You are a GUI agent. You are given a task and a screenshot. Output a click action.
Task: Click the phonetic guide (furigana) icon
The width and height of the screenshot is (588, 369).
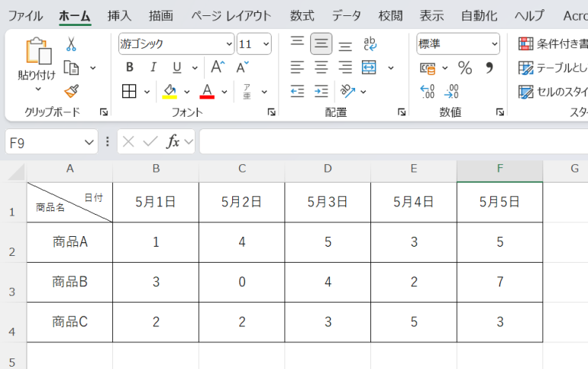click(x=247, y=91)
